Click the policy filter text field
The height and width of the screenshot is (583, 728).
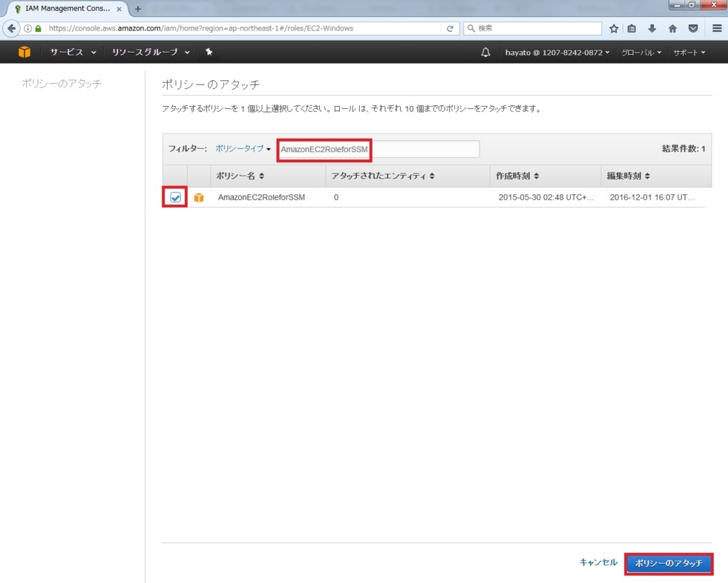[x=379, y=149]
